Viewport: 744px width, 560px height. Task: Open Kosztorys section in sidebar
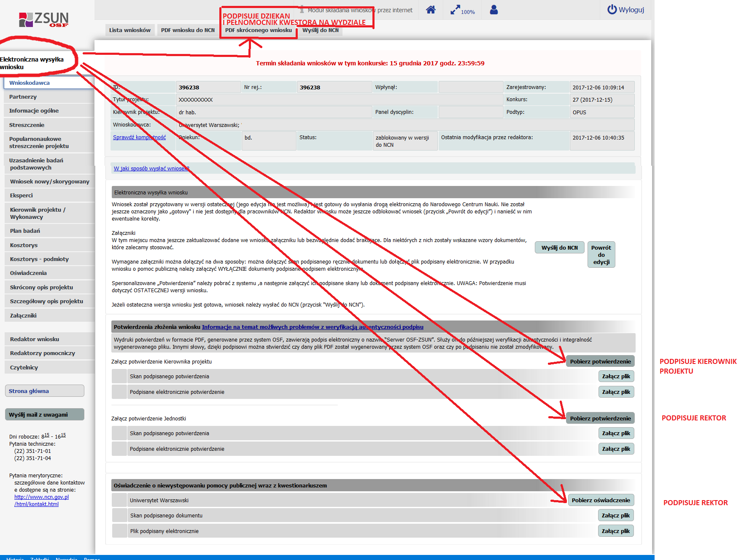[x=24, y=245]
